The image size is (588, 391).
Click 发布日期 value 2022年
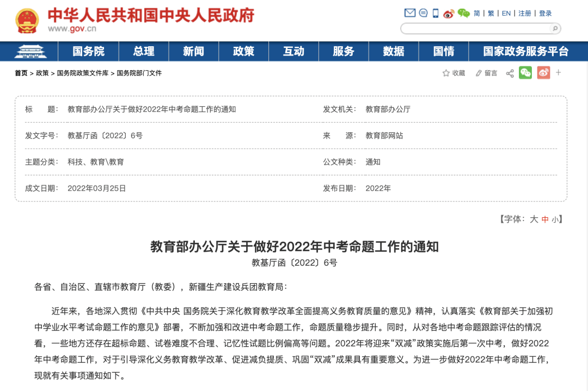click(378, 188)
